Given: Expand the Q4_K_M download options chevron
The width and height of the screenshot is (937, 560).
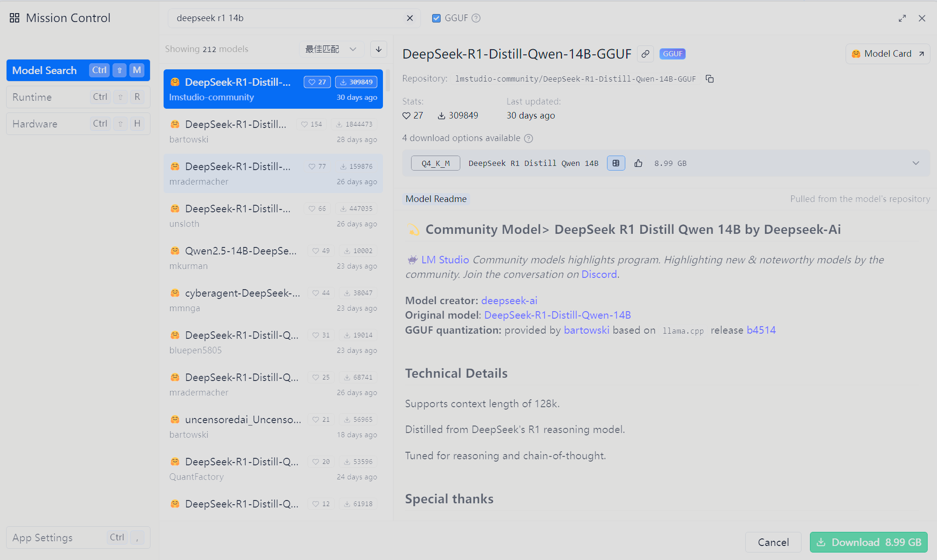Looking at the screenshot, I should click(x=915, y=163).
